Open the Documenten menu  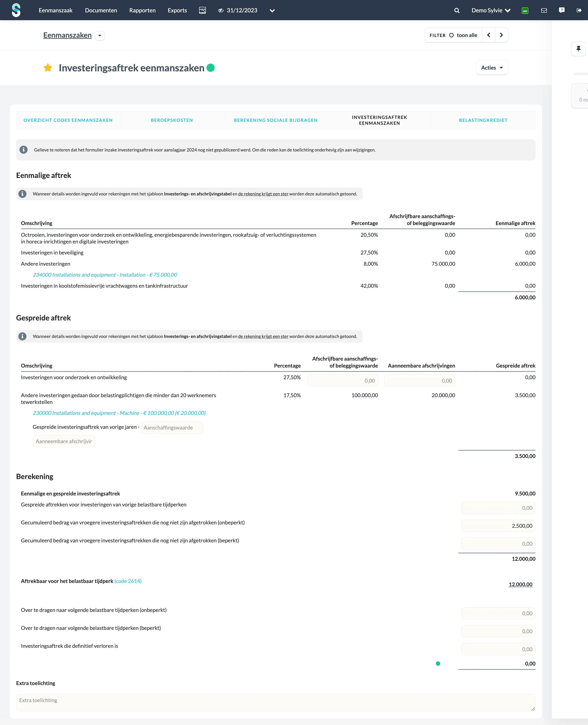(101, 11)
